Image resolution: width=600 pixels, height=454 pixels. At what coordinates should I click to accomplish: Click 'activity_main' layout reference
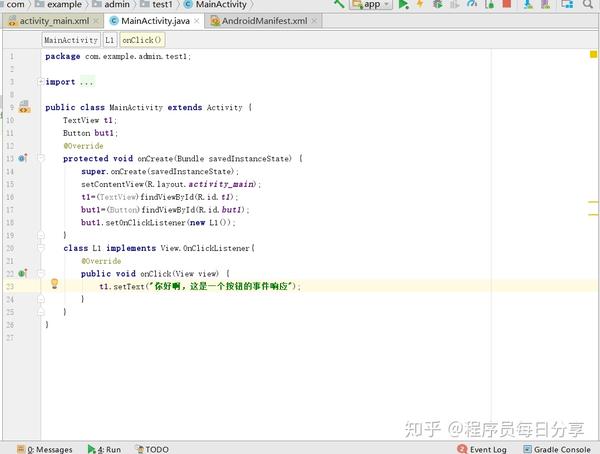(221, 184)
